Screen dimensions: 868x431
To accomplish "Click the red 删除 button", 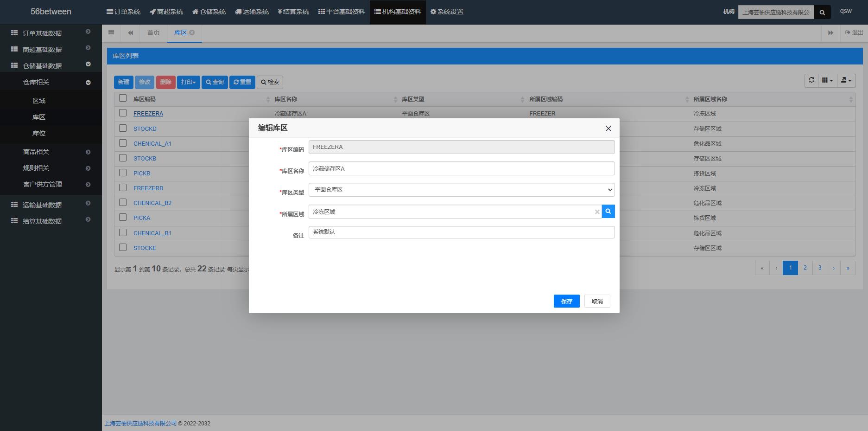I will (165, 82).
